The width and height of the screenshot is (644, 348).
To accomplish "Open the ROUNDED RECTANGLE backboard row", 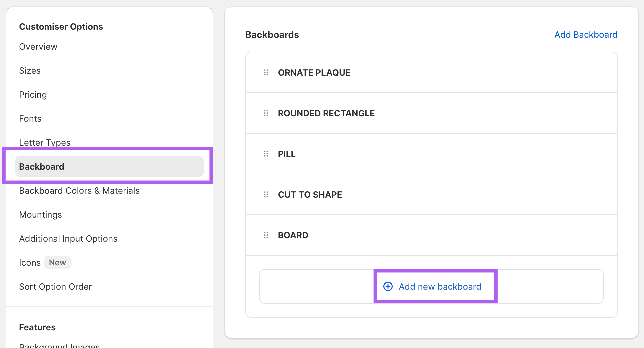I will 326,113.
